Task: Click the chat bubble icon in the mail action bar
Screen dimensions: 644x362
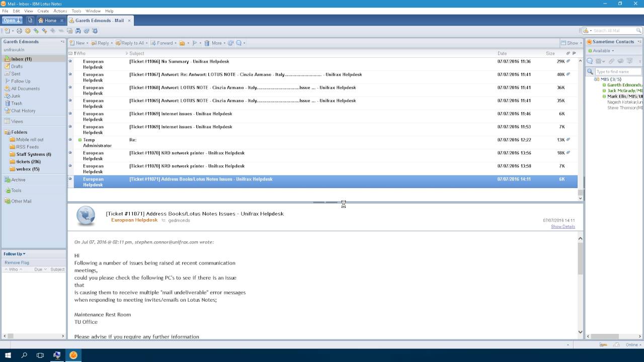Action: pos(239,43)
